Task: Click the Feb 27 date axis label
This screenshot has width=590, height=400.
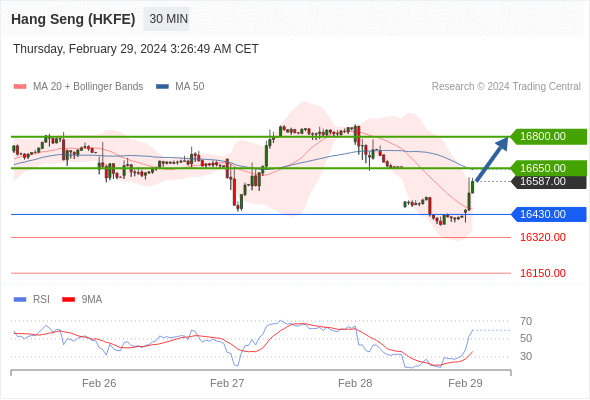Action: (x=227, y=383)
